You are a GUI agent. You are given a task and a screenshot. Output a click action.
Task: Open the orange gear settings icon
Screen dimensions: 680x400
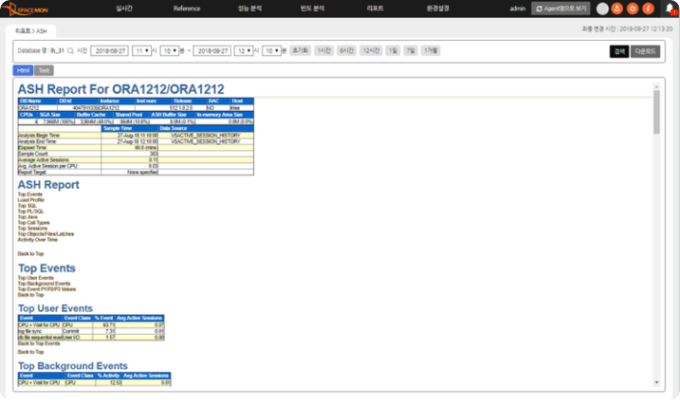pyautogui.click(x=632, y=9)
